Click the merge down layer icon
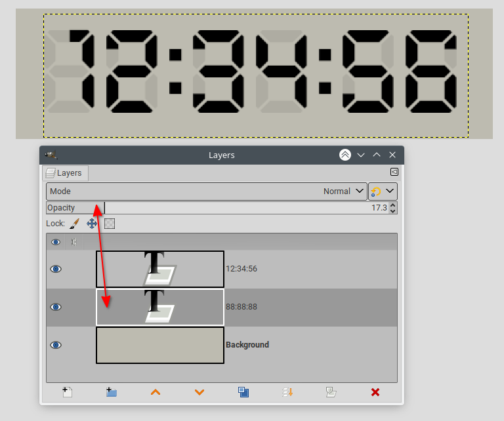504x421 pixels. pyautogui.click(x=287, y=392)
